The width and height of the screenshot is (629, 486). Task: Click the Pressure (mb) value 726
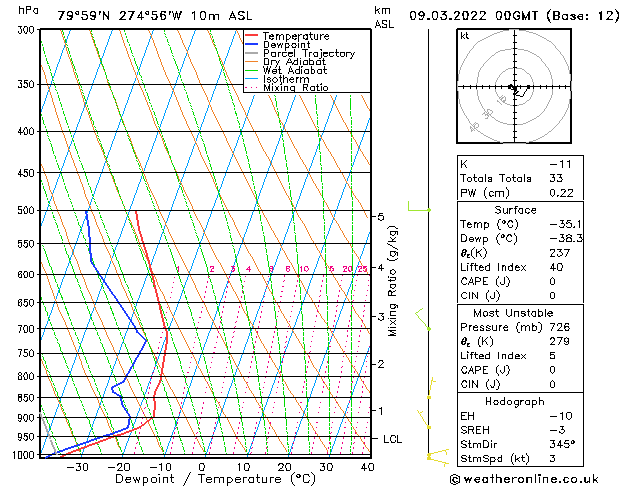tap(560, 327)
